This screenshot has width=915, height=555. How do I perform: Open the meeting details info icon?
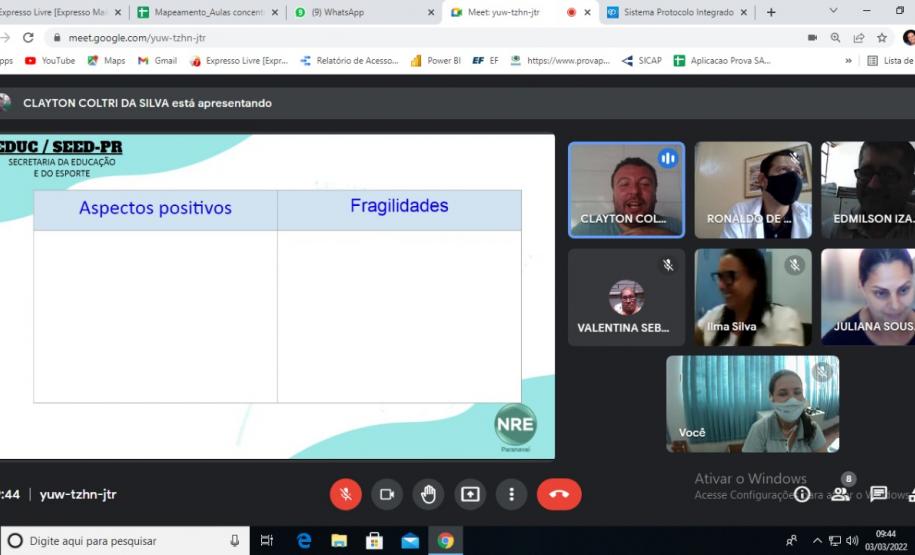(x=802, y=494)
